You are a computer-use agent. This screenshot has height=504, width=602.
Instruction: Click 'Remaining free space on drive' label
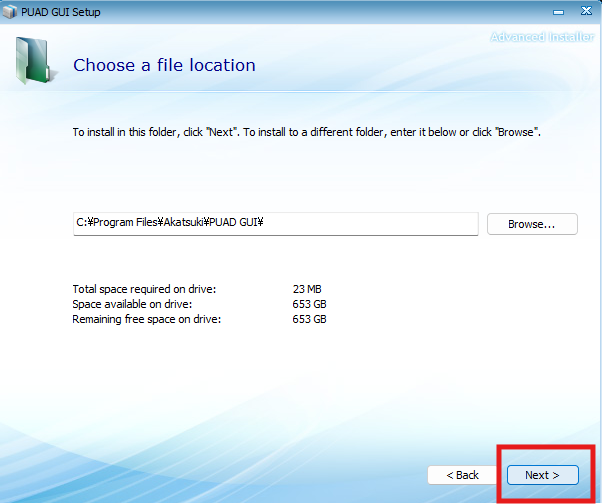146,319
